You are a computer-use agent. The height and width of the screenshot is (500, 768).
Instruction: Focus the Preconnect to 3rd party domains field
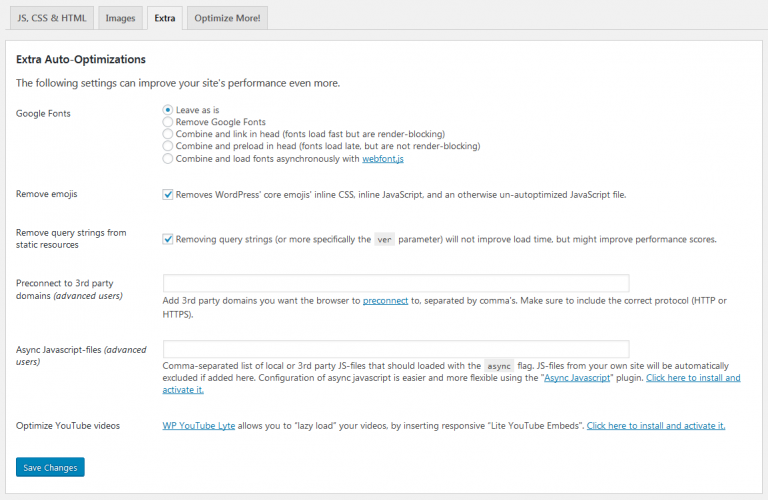396,283
